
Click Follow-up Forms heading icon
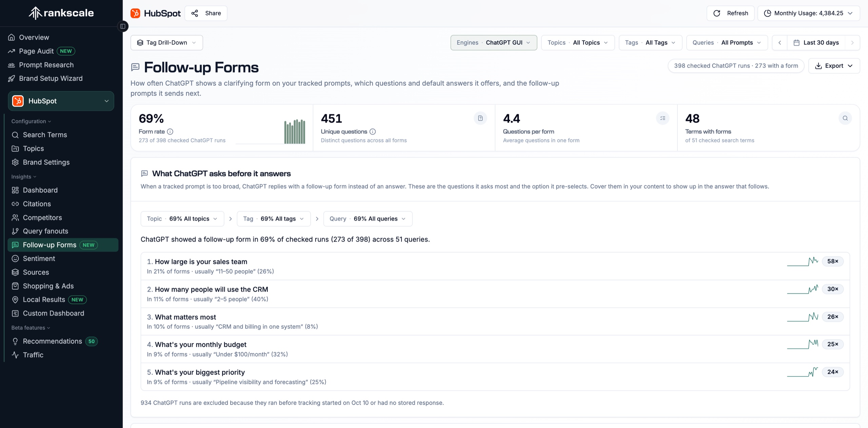[x=135, y=67]
